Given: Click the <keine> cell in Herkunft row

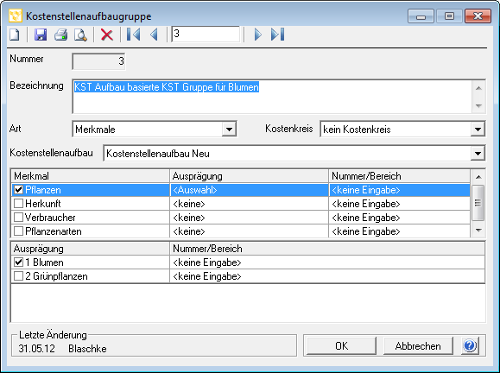Looking at the screenshot, I should click(x=249, y=204).
